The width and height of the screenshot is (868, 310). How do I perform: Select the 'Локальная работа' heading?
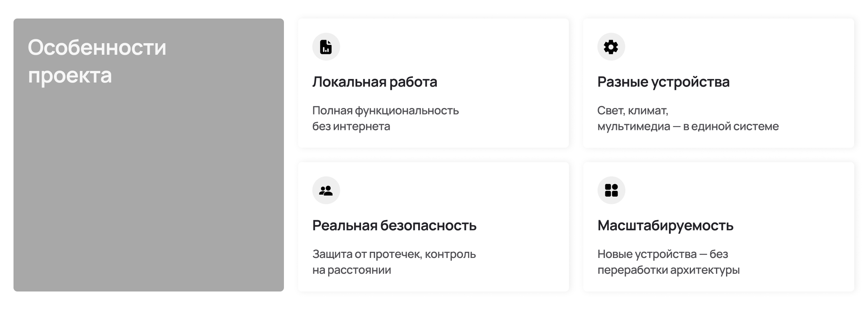[375, 82]
